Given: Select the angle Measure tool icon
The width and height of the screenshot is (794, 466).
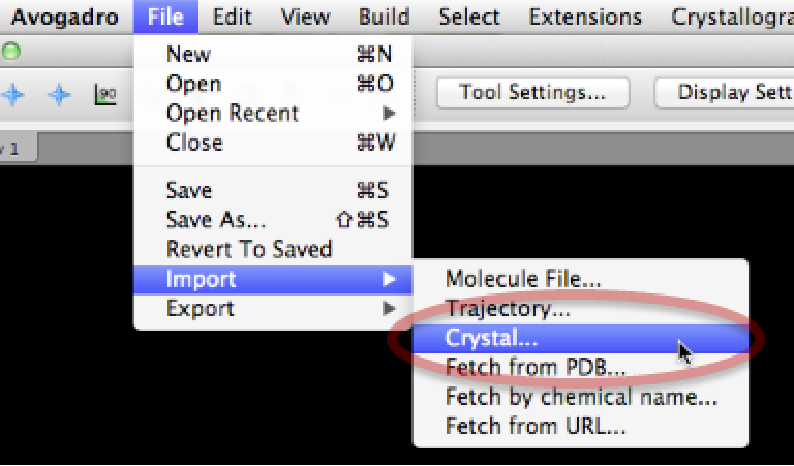Looking at the screenshot, I should tap(104, 94).
